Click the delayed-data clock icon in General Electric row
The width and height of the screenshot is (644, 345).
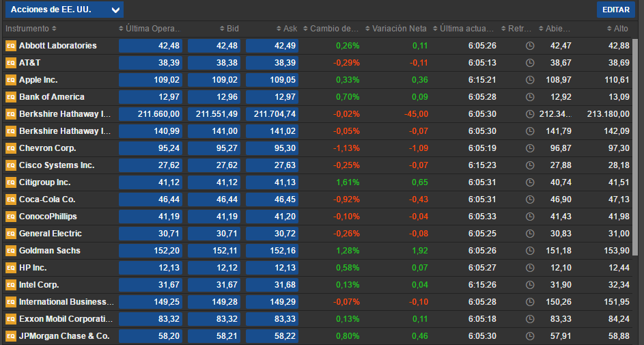click(x=530, y=233)
